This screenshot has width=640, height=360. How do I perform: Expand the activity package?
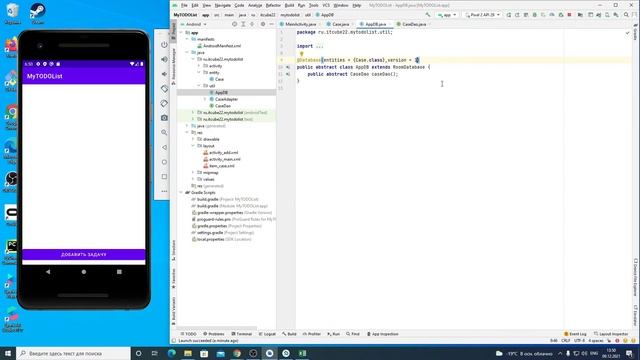(199, 66)
